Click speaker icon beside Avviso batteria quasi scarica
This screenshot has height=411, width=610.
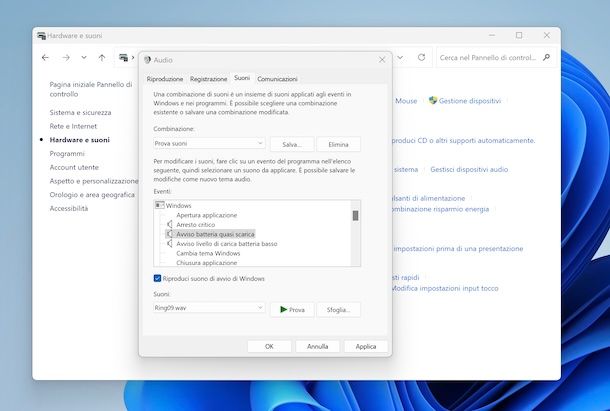(x=170, y=234)
